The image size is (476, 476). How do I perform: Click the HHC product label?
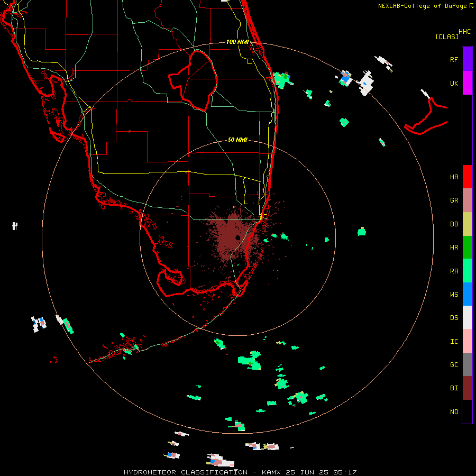[464, 32]
